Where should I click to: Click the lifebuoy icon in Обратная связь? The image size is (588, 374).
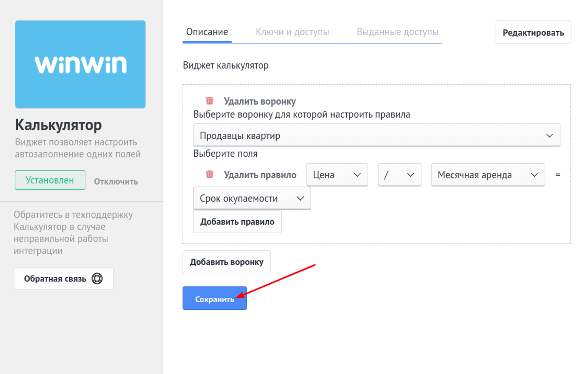click(x=97, y=279)
